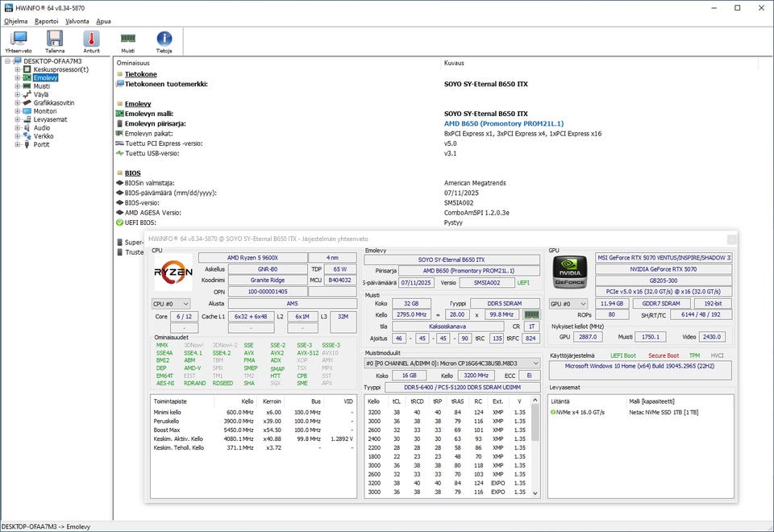Expand the Grafiikkasovitin tree node
This screenshot has height=532, width=774.
click(x=17, y=103)
